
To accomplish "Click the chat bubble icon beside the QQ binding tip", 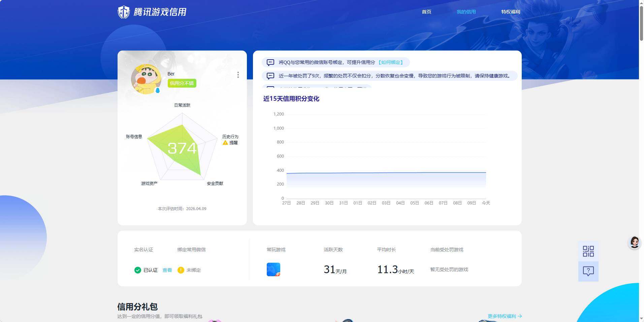I will [270, 62].
